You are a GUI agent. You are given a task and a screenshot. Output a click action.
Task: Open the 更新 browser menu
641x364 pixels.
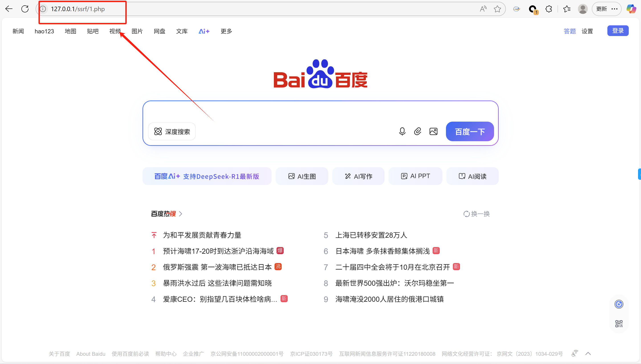(x=607, y=9)
